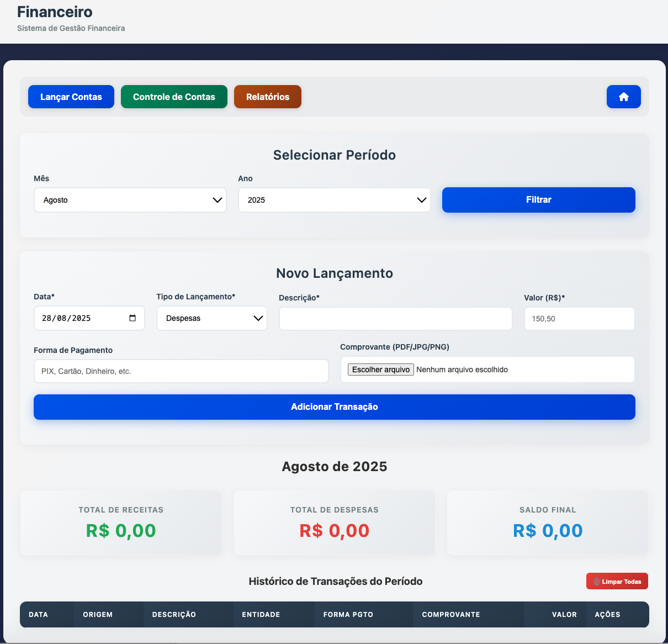
Task: Expand Tipo de Lançamento dropdown
Action: pos(211,318)
